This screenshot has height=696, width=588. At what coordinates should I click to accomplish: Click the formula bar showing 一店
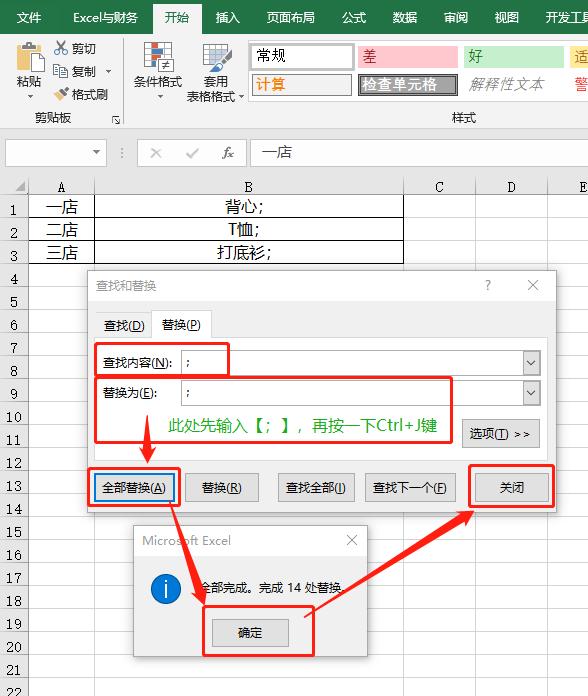(x=419, y=153)
